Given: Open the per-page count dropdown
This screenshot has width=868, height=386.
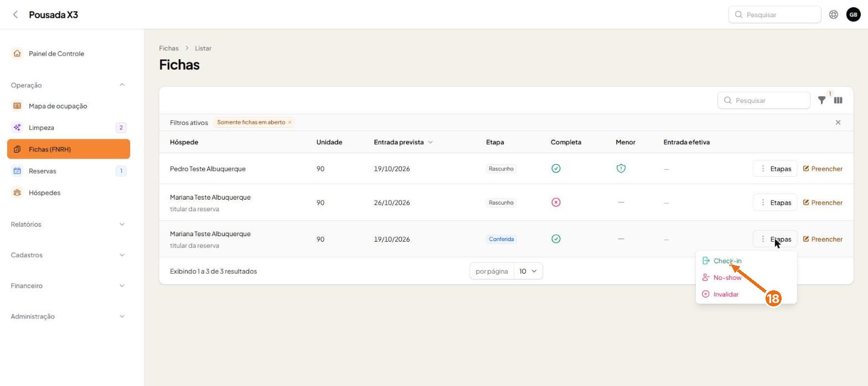Looking at the screenshot, I should (x=528, y=271).
